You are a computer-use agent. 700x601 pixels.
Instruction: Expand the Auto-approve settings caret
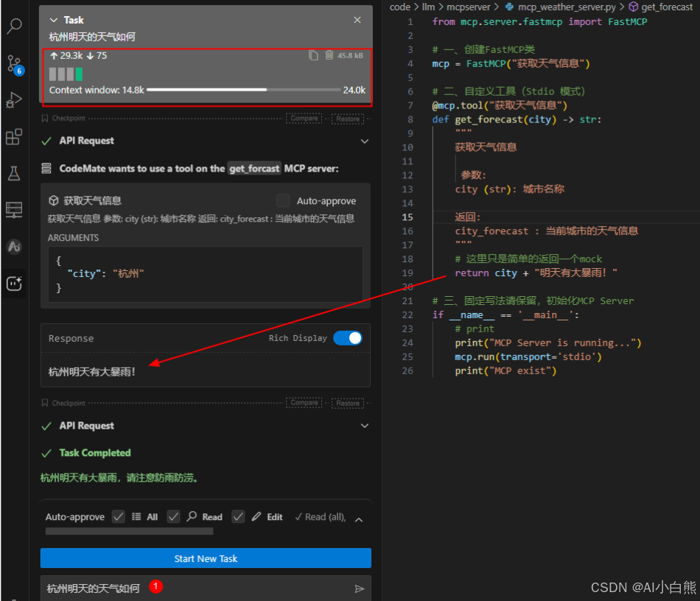(x=359, y=519)
